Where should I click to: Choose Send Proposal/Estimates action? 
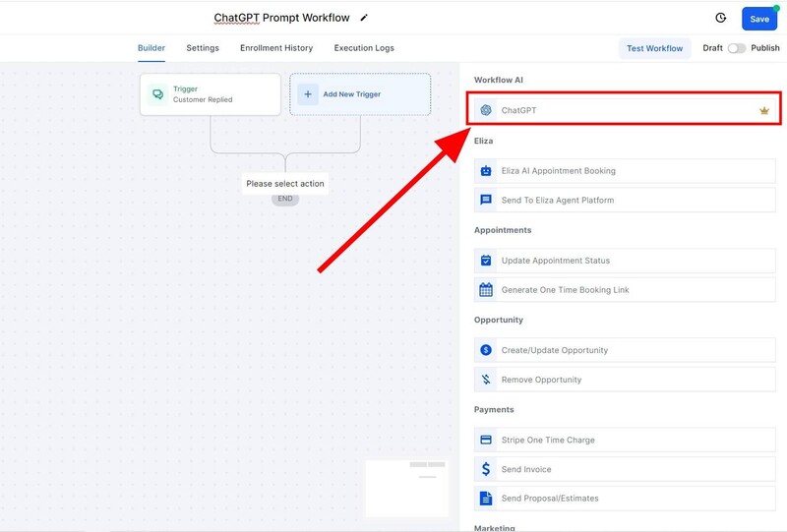pyautogui.click(x=625, y=498)
